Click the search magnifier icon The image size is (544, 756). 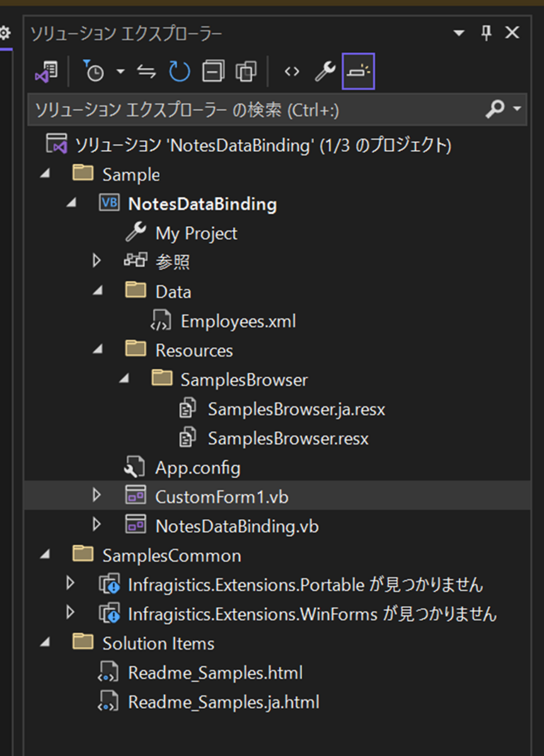point(495,110)
